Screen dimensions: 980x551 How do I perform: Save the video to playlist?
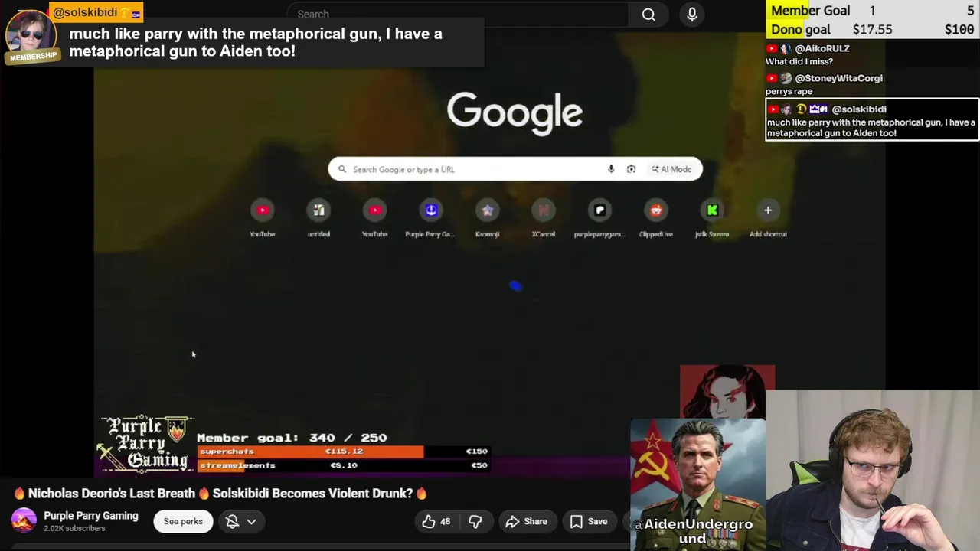(589, 522)
